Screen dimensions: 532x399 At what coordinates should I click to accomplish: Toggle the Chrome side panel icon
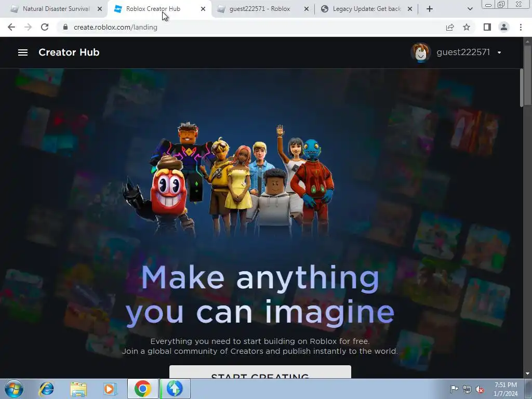[487, 27]
